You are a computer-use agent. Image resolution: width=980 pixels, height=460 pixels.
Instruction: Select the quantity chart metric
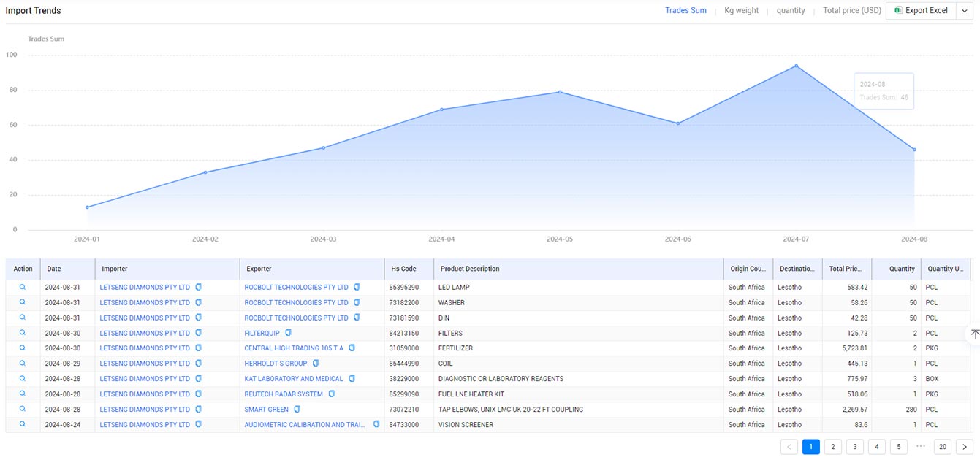(791, 11)
